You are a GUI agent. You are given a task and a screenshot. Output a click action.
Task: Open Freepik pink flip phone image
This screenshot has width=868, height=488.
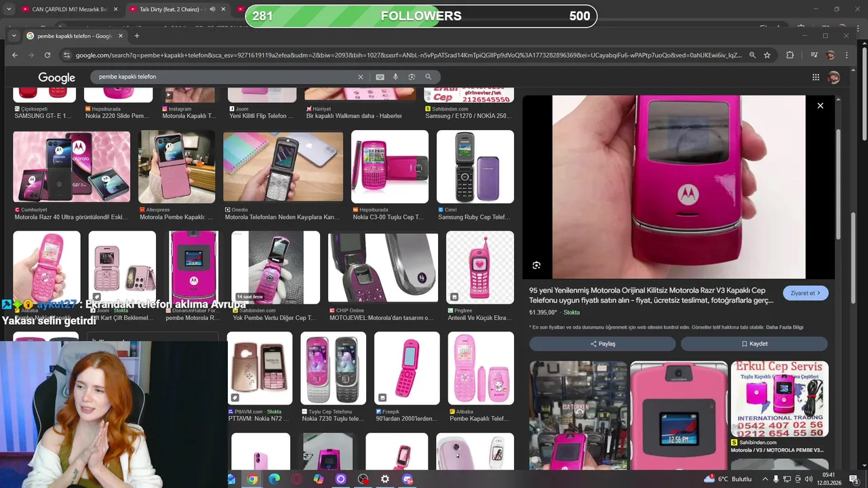[x=407, y=368]
